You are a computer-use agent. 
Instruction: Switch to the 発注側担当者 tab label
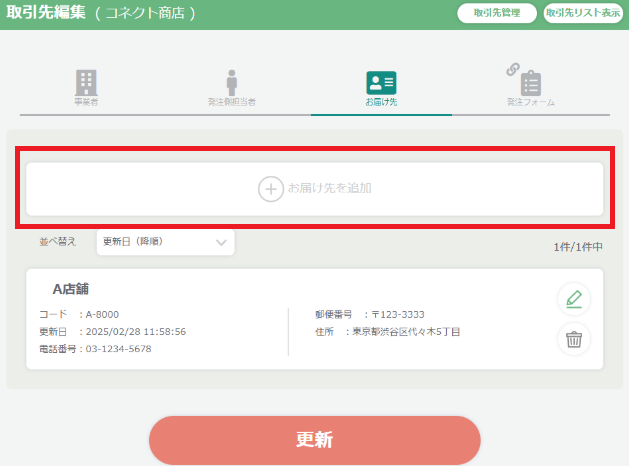[231, 102]
